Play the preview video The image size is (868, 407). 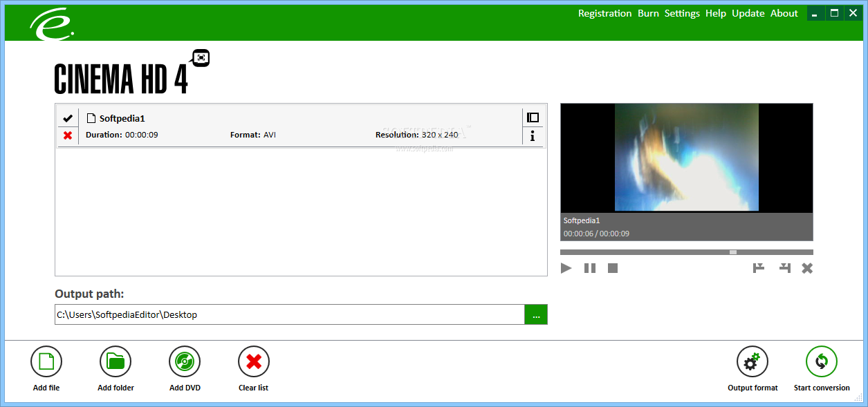pos(566,268)
